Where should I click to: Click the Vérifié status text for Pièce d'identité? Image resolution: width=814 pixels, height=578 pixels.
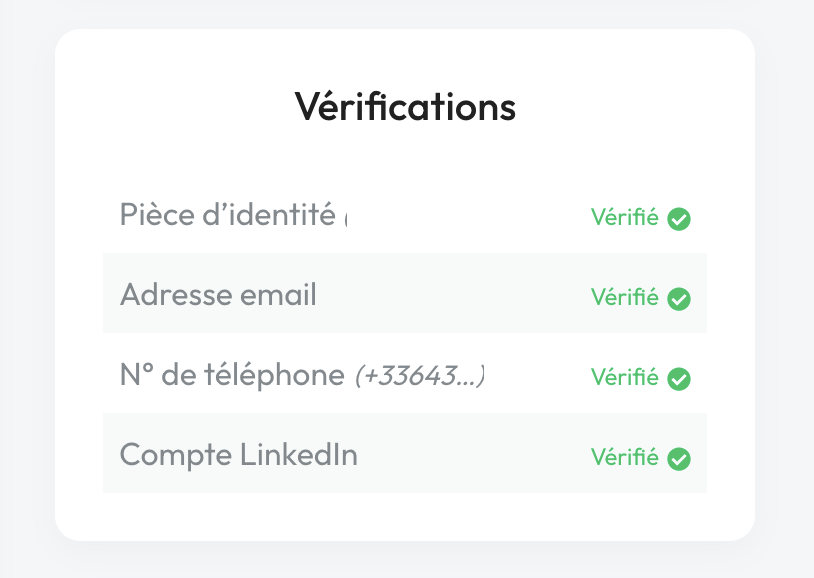click(624, 217)
